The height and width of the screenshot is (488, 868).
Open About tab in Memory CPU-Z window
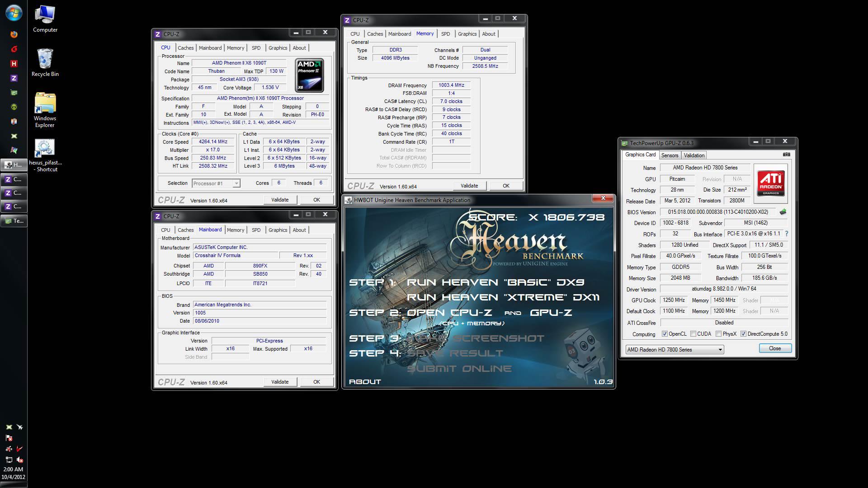(x=488, y=34)
